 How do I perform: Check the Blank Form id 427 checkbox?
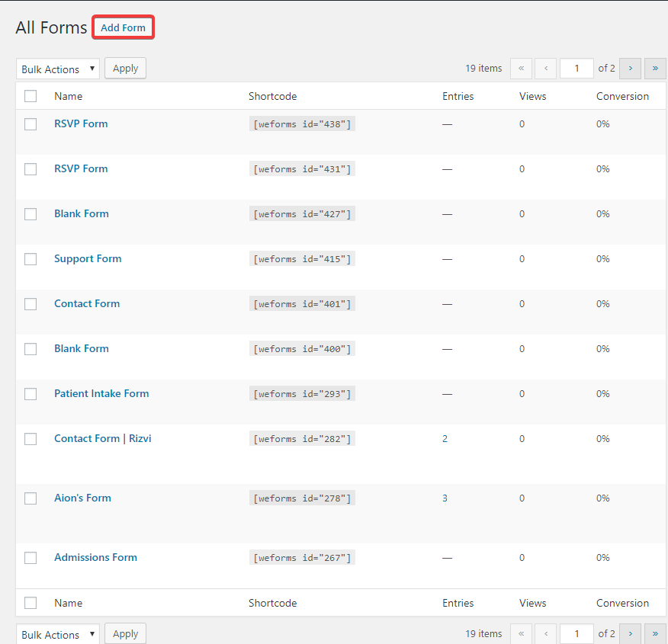pyautogui.click(x=31, y=214)
